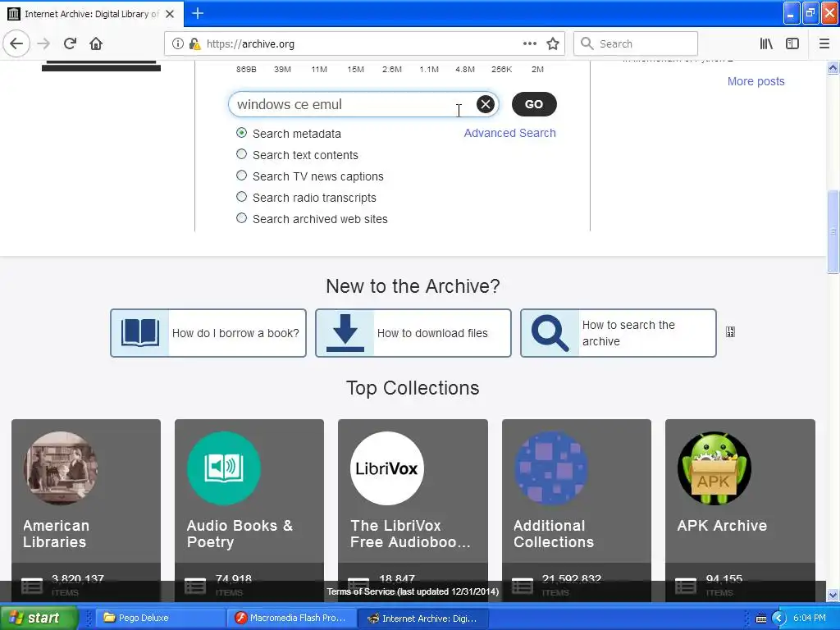Click the download arrow icon
840x630 pixels.
345,333
